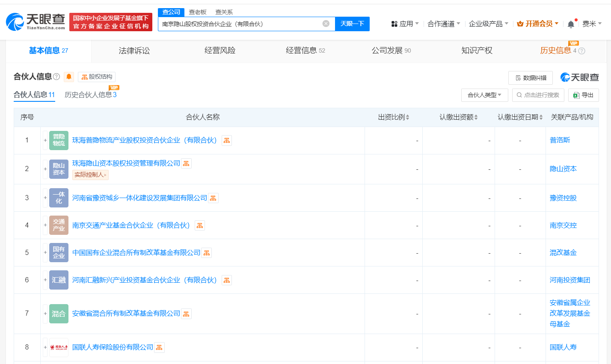Open the notification bell in top right corner

570,24
